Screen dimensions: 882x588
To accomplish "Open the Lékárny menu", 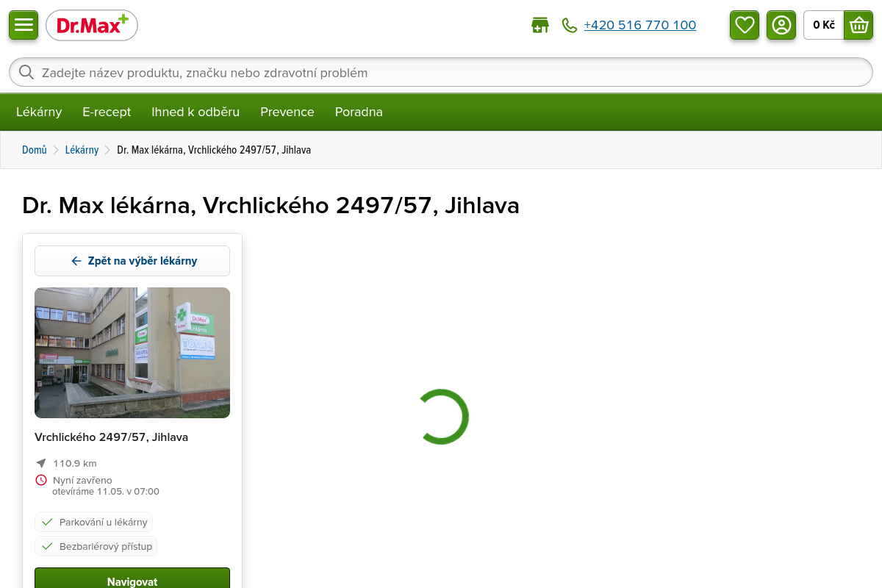I will 39,112.
